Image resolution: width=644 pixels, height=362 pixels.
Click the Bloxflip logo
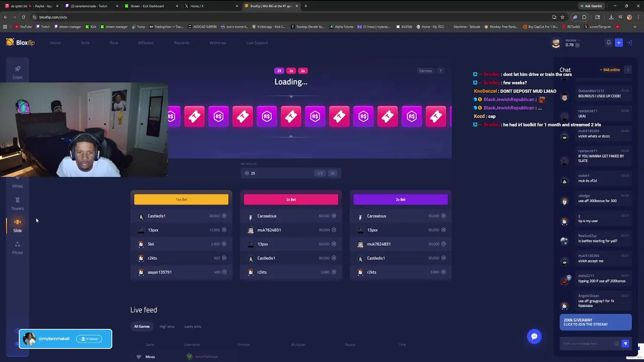coord(20,43)
